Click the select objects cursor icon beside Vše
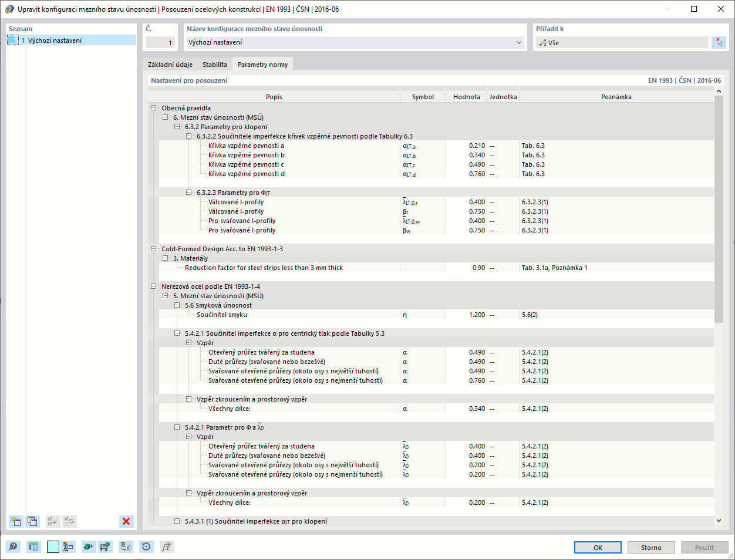 719,42
